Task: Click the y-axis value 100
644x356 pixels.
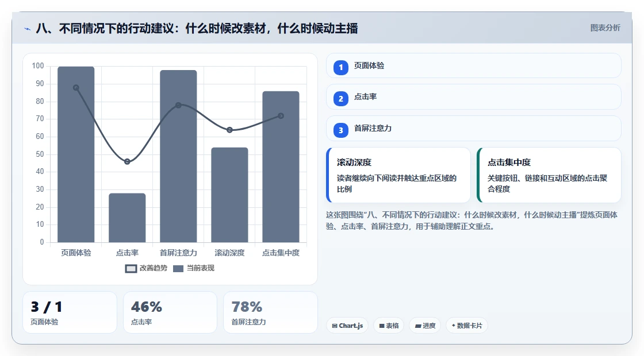Action: point(38,65)
